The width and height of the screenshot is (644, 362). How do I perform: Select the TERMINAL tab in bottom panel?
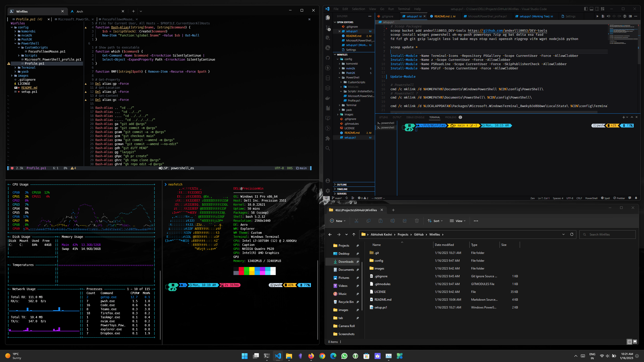(x=434, y=117)
